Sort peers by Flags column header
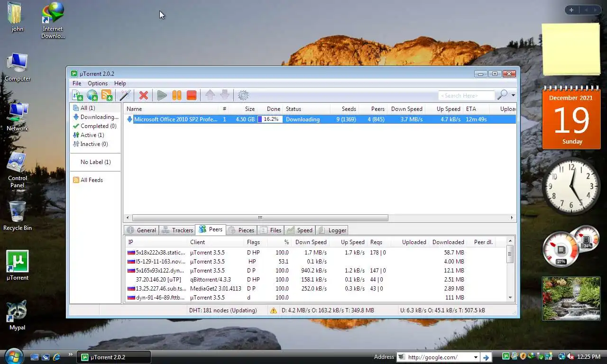This screenshot has width=607, height=364. click(256, 242)
